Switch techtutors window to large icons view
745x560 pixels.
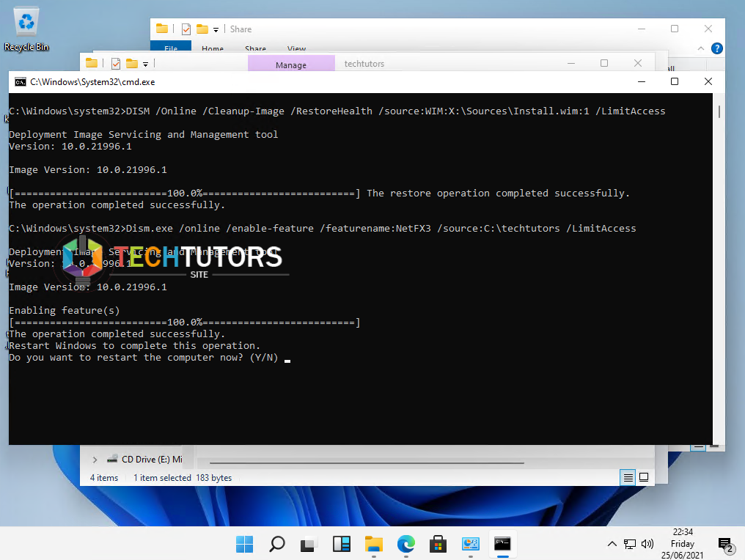pos(644,477)
